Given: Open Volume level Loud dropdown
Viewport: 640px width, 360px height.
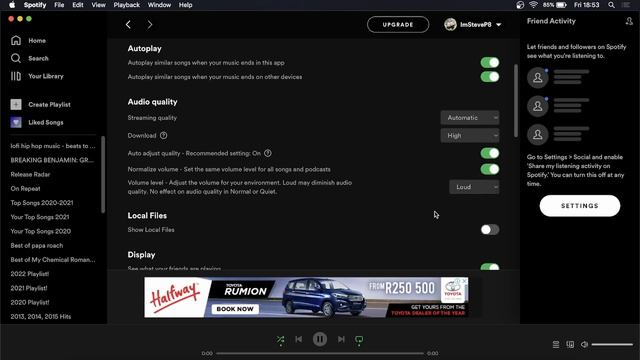Looking at the screenshot, I should pyautogui.click(x=474, y=187).
